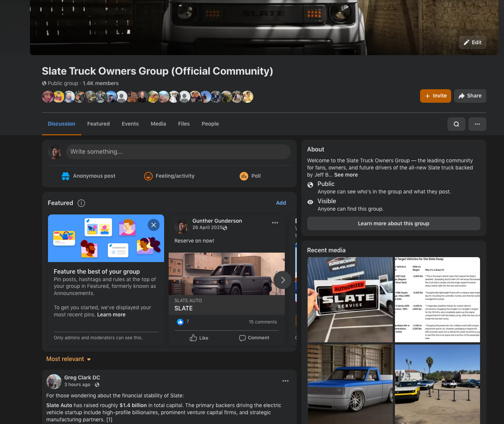Click Learn more about this group

393,223
